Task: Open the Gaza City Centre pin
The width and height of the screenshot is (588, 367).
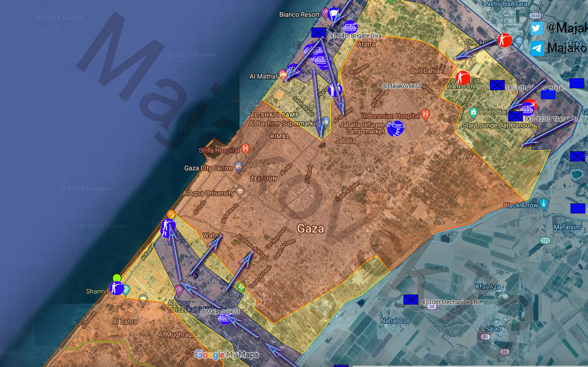Action: coord(238,167)
